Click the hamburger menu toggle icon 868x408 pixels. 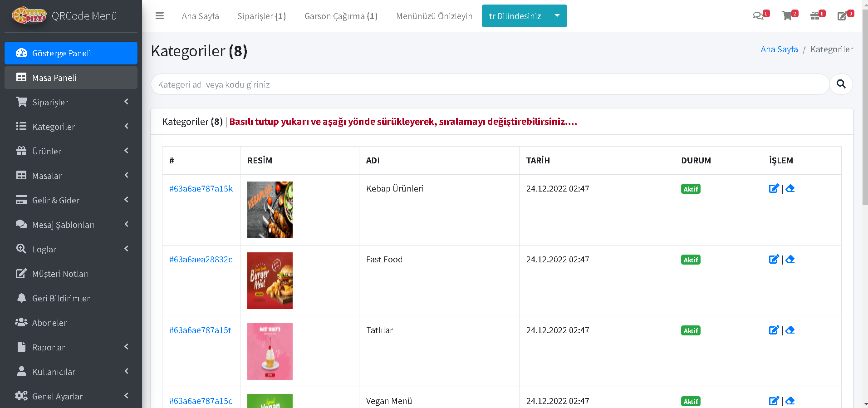tap(159, 16)
